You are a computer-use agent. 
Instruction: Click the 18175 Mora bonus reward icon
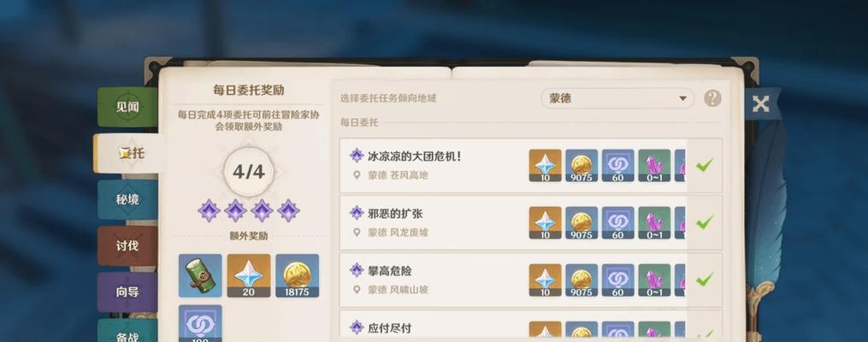[x=298, y=275]
